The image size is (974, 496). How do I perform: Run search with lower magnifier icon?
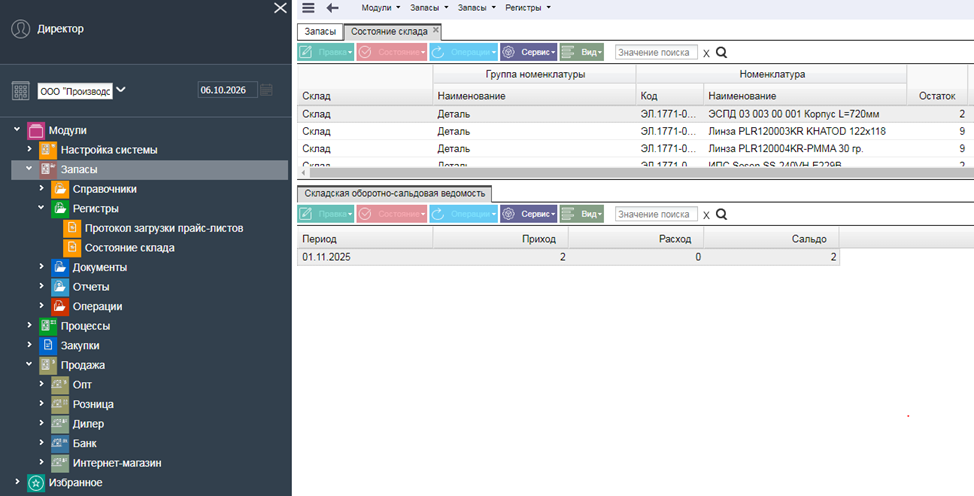pyautogui.click(x=721, y=214)
